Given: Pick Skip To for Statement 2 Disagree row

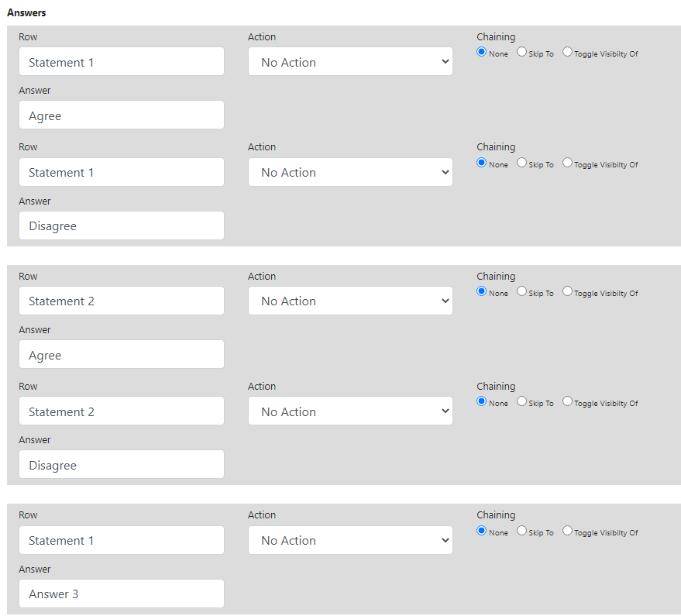Looking at the screenshot, I should [521, 401].
